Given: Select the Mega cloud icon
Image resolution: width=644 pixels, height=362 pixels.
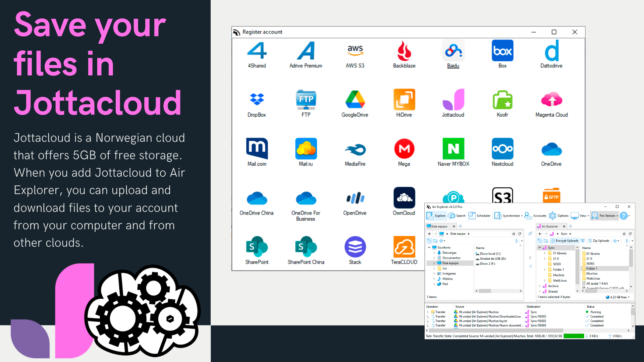Looking at the screenshot, I should coord(404,148).
